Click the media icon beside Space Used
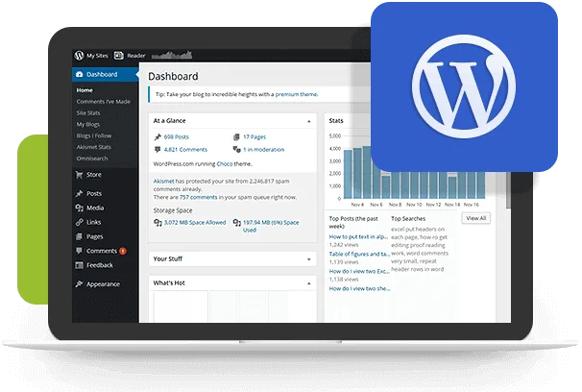Viewport: 582px width, 392px height. click(237, 222)
